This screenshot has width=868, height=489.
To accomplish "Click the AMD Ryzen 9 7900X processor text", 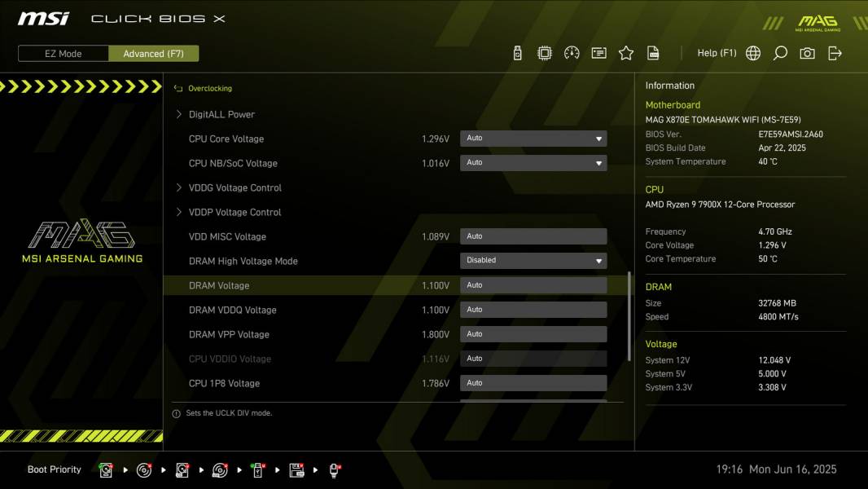I will [x=720, y=205].
